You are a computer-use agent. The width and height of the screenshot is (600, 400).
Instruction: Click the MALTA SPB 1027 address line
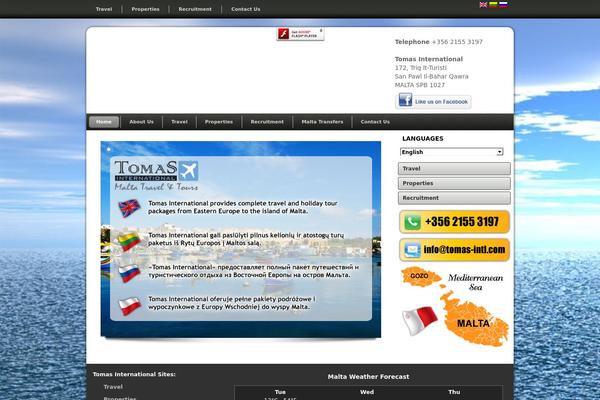pyautogui.click(x=420, y=85)
